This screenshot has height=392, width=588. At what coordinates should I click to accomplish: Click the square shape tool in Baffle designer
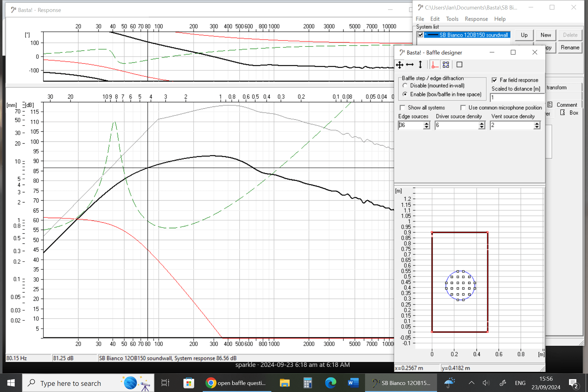point(459,65)
